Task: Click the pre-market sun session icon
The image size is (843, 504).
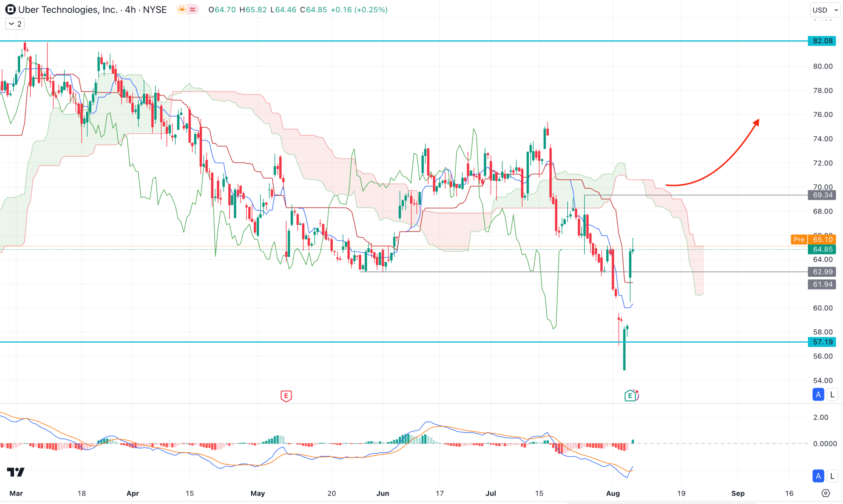Action: pyautogui.click(x=182, y=10)
